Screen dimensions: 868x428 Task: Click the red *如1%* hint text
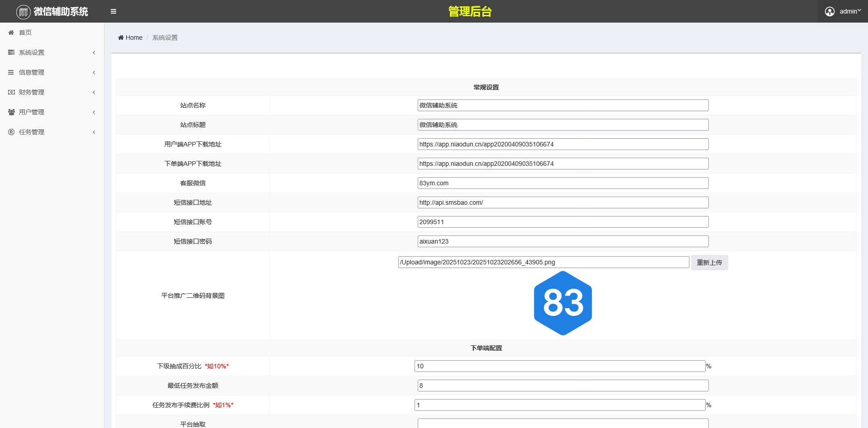[223, 405]
